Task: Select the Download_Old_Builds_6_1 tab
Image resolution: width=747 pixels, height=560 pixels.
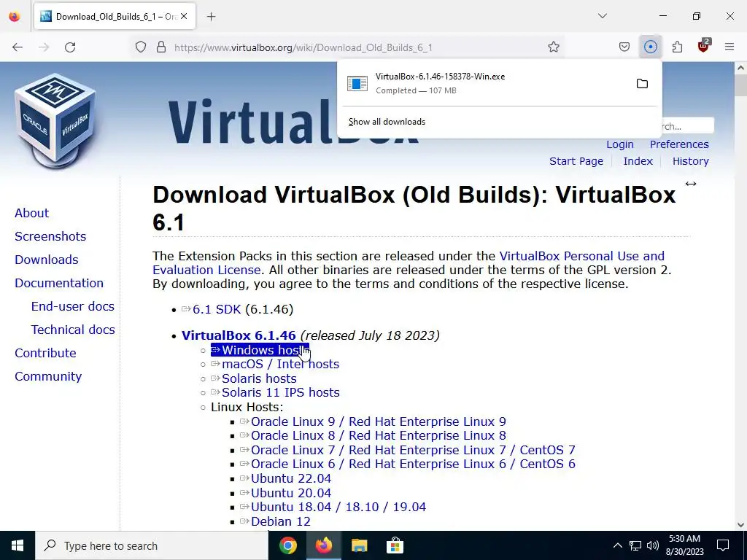Action: pos(115,17)
